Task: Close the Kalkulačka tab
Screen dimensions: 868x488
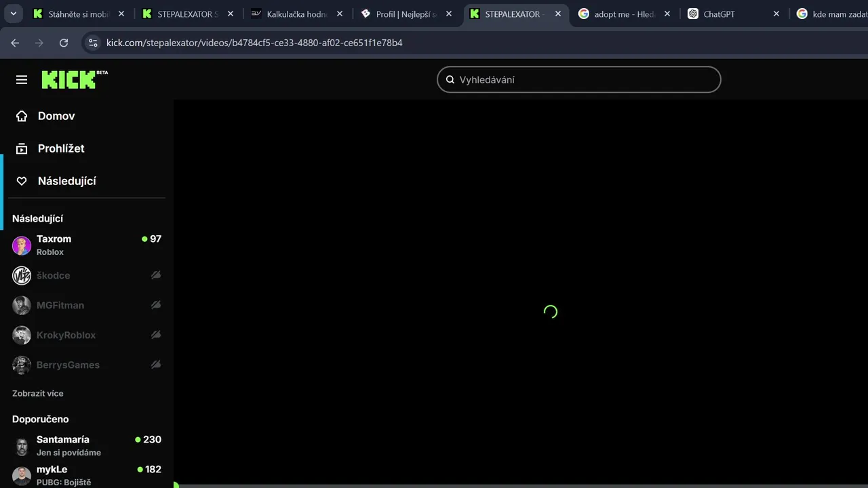Action: click(x=340, y=14)
